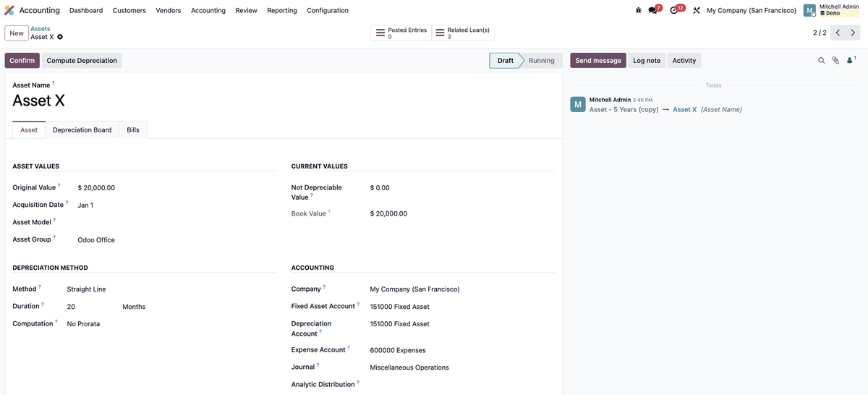The height and width of the screenshot is (395, 868).
Task: Click Compute Depreciation
Action: pos(82,61)
